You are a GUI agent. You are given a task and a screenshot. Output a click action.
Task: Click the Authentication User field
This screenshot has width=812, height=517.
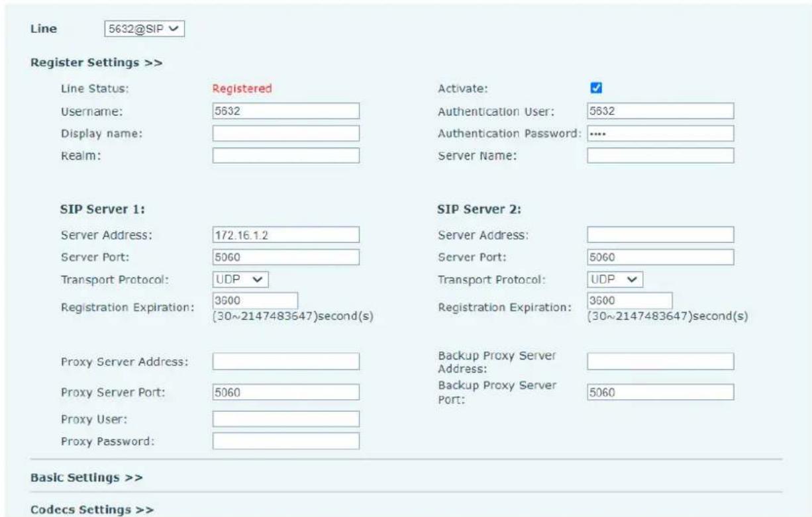coord(660,111)
